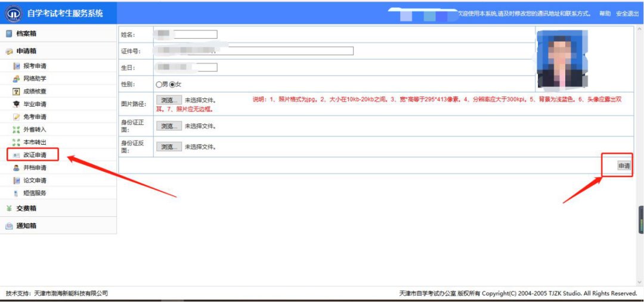The height and width of the screenshot is (302, 644).
Task: Click the copyright footer text
Action: [518, 294]
